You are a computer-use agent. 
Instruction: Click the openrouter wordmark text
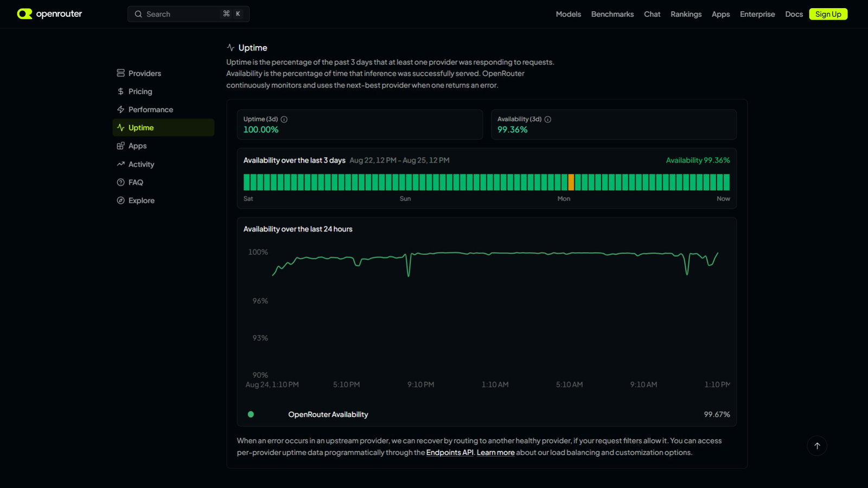click(59, 14)
